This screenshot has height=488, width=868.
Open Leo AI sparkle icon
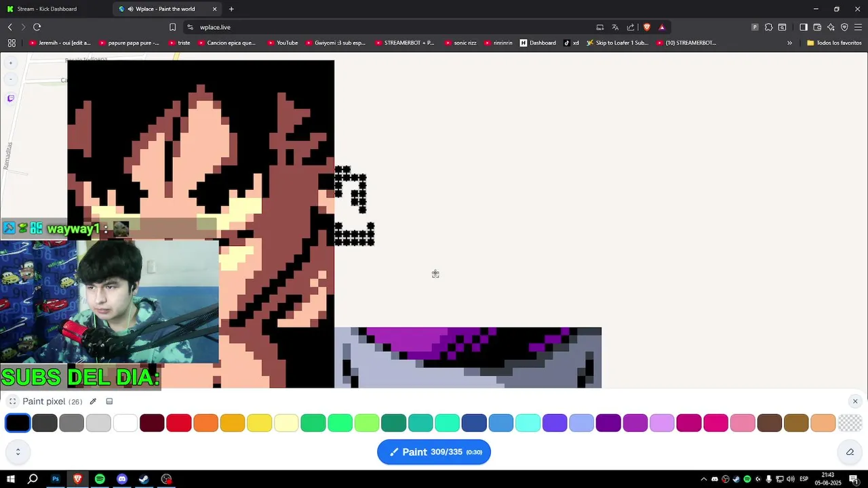[831, 27]
